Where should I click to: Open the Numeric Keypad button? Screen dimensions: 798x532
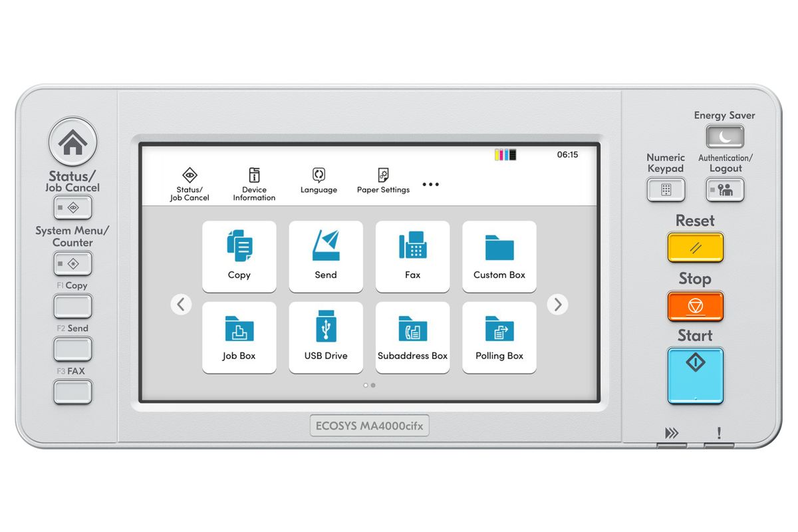pyautogui.click(x=666, y=190)
